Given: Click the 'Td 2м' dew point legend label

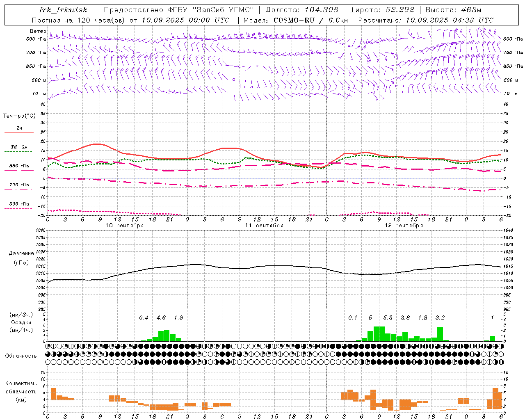Looking at the screenshot, I should click(19, 147).
